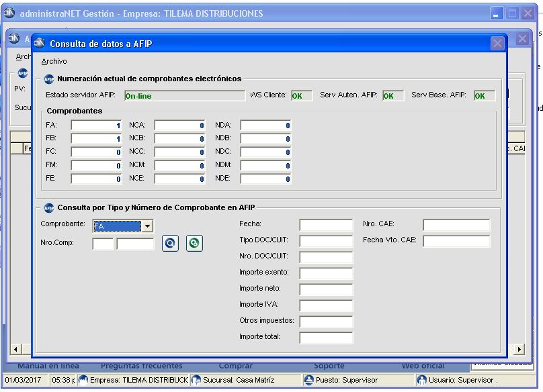The height and width of the screenshot is (392, 543).
Task: Click the Tipo DOC/CUIT field
Action: [x=326, y=241]
